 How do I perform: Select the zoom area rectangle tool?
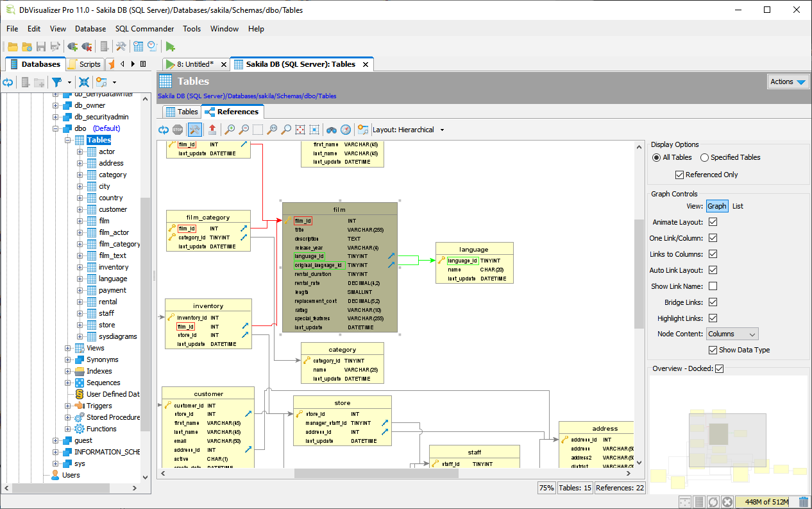[258, 130]
